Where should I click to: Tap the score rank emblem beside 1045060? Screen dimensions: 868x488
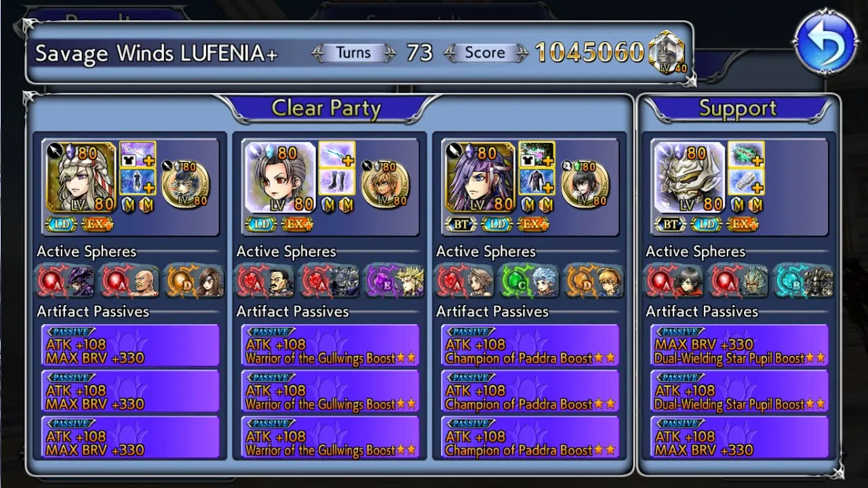coord(667,54)
